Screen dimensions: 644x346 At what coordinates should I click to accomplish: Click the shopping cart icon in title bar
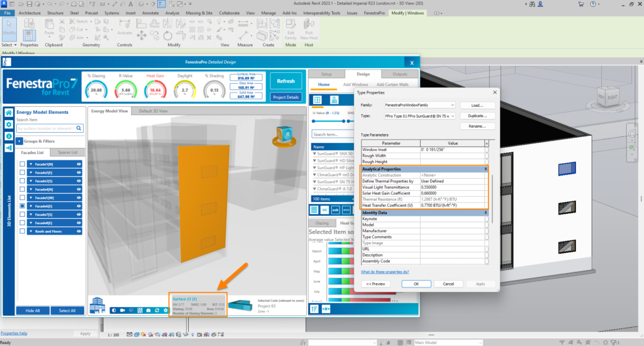pos(580,4)
